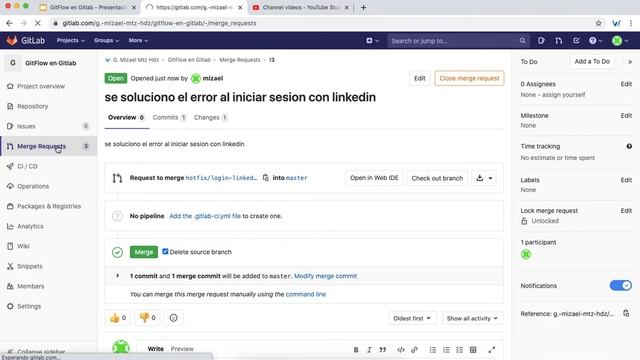Expand comment editor to full screen

(x=491, y=350)
